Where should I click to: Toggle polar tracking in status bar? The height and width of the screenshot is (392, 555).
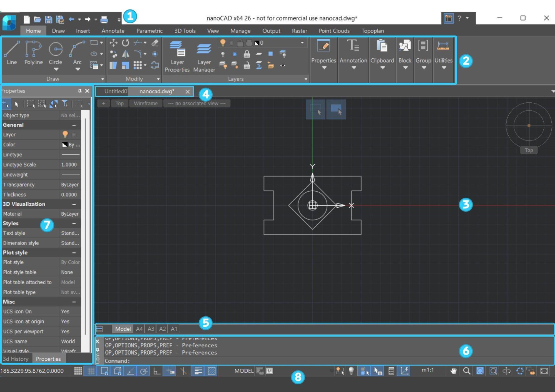click(x=144, y=371)
